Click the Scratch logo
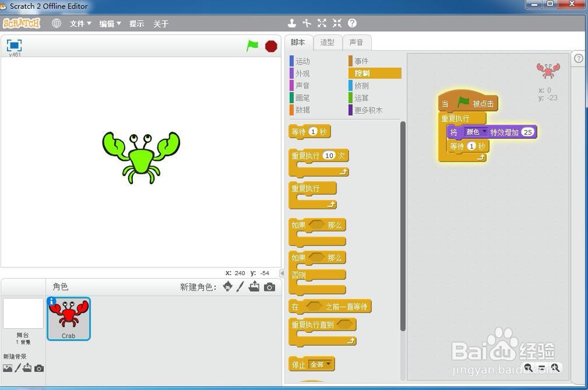588x390 pixels. point(21,24)
